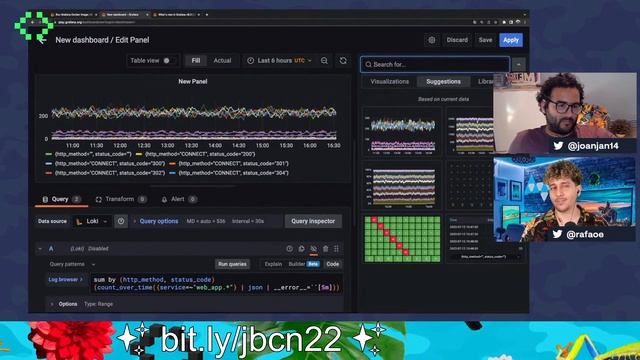This screenshot has width=640, height=360.
Task: Toggle query A disabled eye icon
Action: (x=313, y=249)
